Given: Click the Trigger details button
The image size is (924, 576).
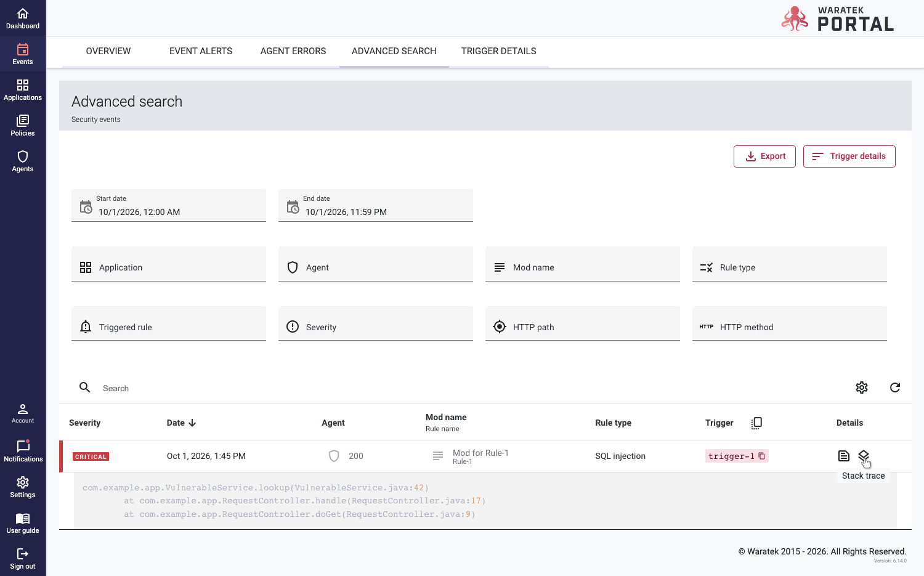Looking at the screenshot, I should pyautogui.click(x=849, y=156).
